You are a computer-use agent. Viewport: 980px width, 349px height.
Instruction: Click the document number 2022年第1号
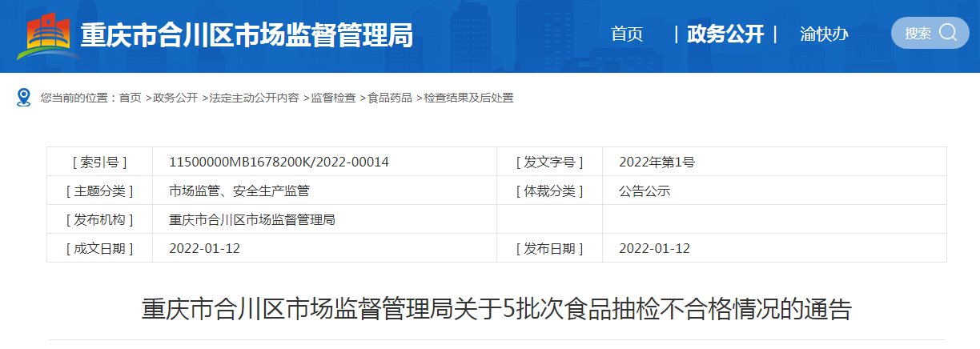[x=657, y=162]
